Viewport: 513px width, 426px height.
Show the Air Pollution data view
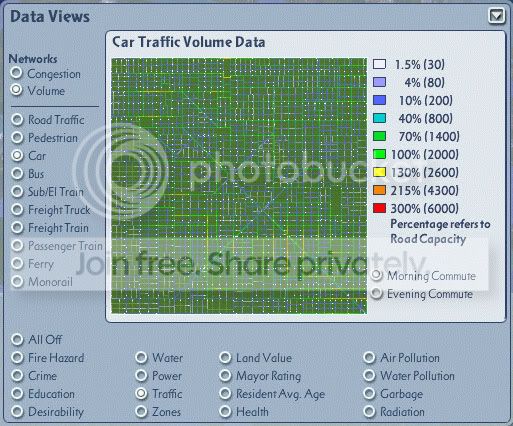click(x=369, y=357)
